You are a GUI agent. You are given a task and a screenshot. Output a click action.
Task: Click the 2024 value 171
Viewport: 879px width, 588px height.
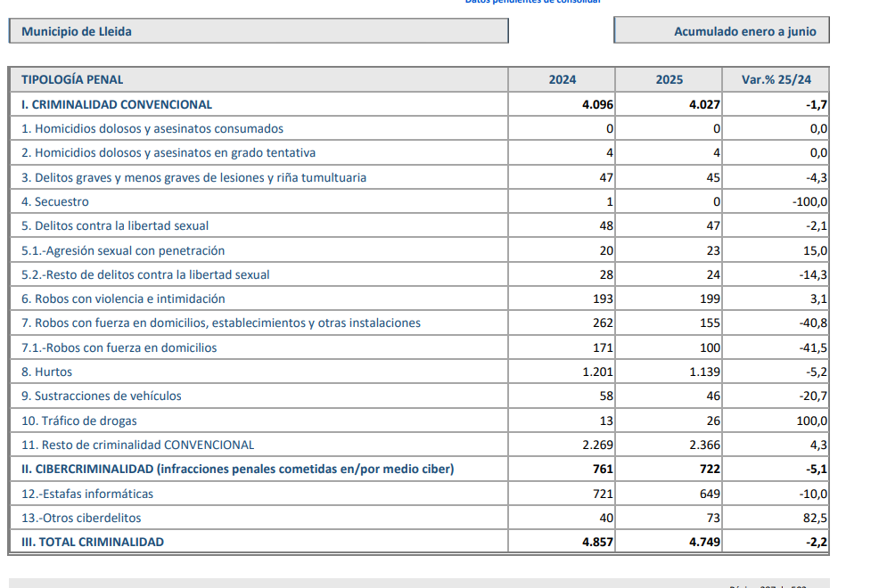tap(603, 347)
